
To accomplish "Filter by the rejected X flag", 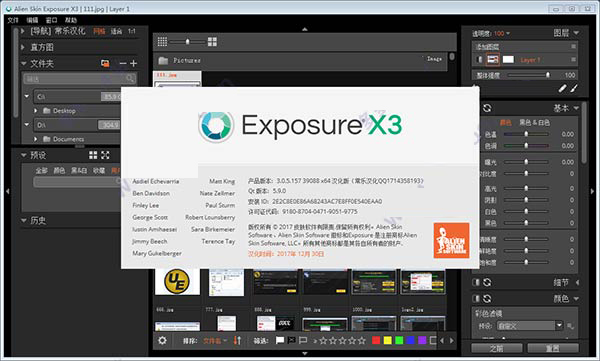I will tap(292, 340).
